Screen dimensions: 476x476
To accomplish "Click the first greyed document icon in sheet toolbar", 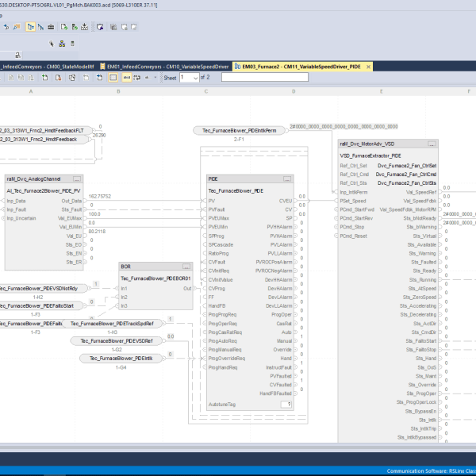I will 11,78.
